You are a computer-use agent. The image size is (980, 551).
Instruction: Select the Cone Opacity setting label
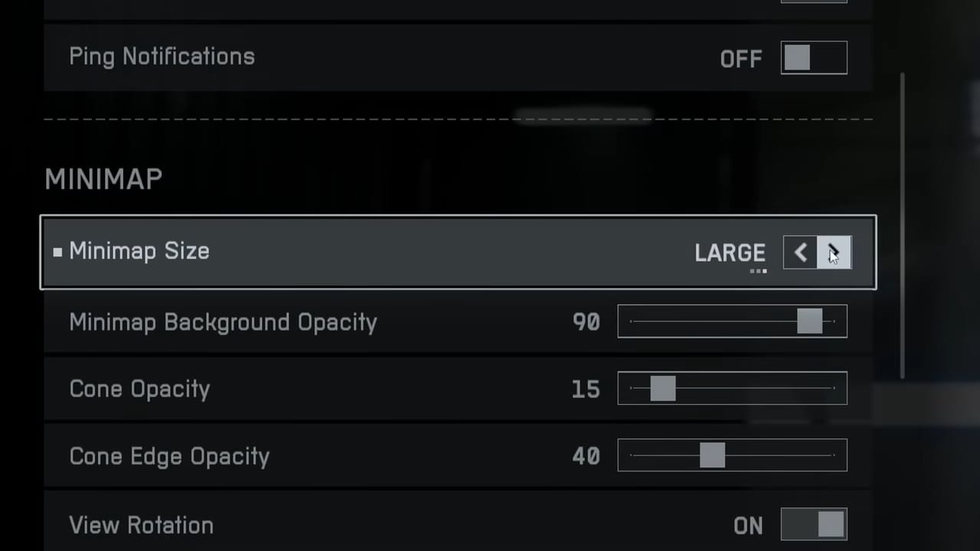click(x=139, y=389)
